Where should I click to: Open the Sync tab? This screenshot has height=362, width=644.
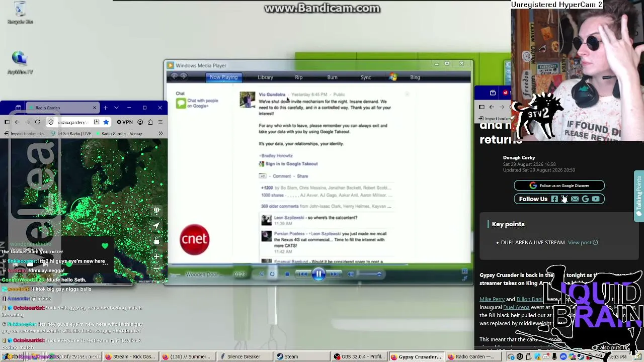coord(366,77)
